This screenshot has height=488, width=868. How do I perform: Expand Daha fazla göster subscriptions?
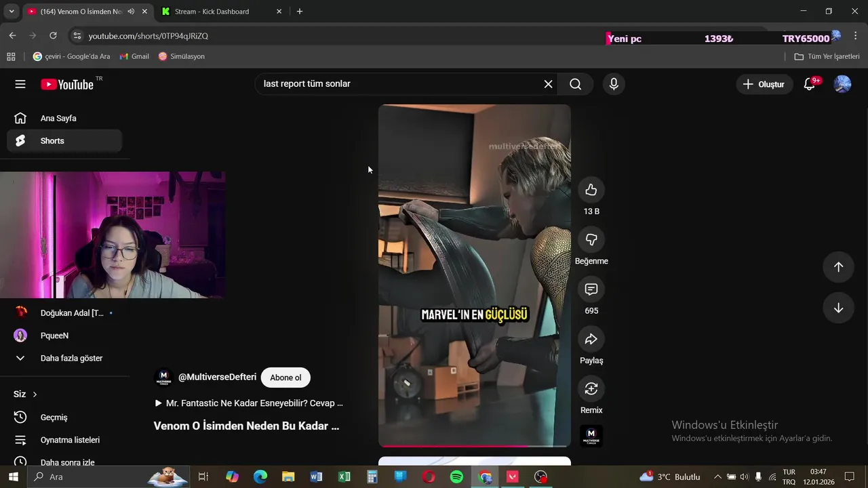pos(64,358)
